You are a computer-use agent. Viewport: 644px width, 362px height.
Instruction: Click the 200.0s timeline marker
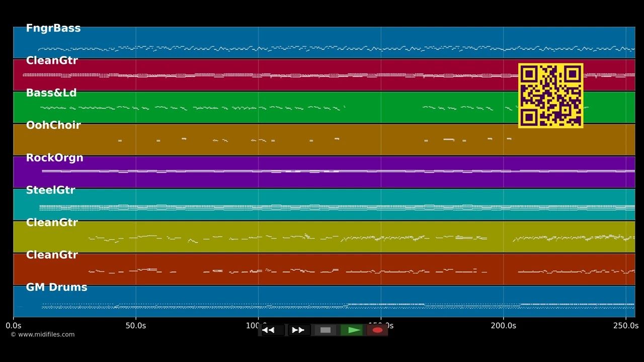point(503,326)
